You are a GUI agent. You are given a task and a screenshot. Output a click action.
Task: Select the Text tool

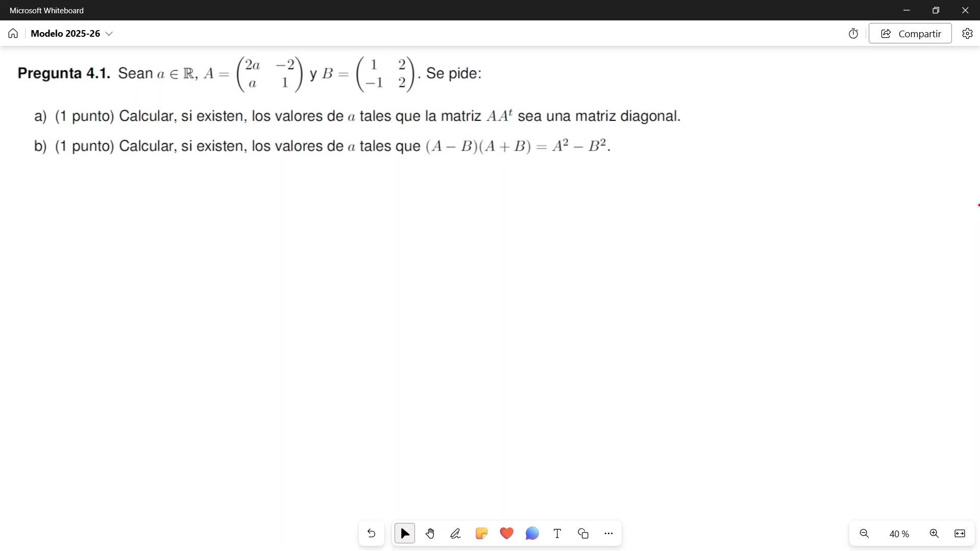(557, 534)
